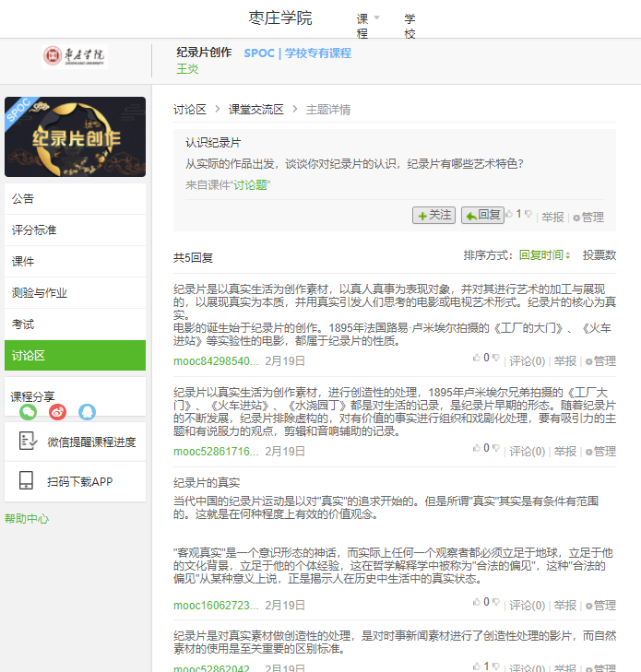
Task: Upvote the reply by mooc84298540
Action: (x=476, y=357)
